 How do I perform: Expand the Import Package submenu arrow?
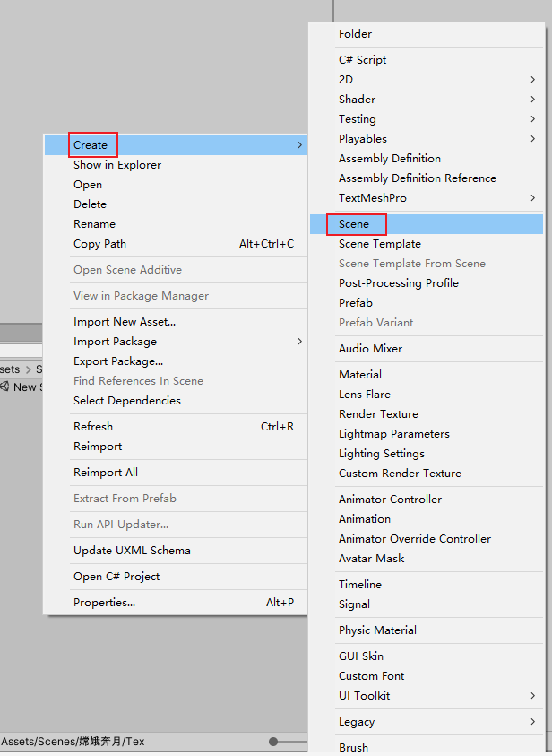299,342
